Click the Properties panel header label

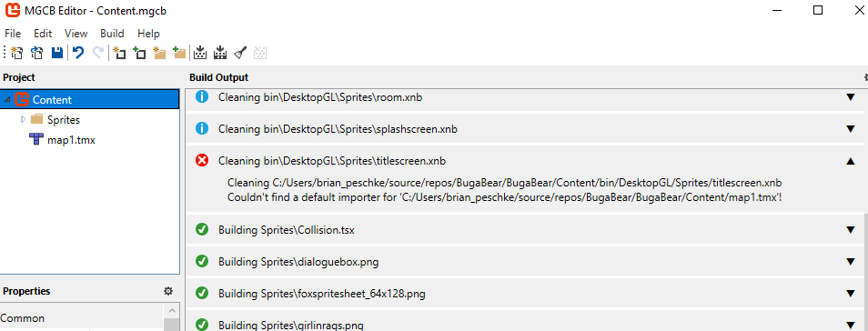click(x=26, y=291)
